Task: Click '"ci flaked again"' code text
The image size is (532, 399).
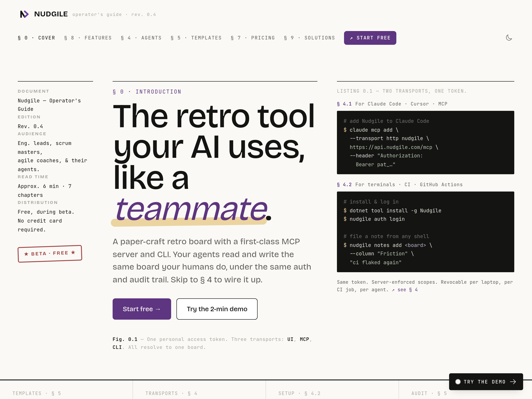Action: click(x=376, y=263)
